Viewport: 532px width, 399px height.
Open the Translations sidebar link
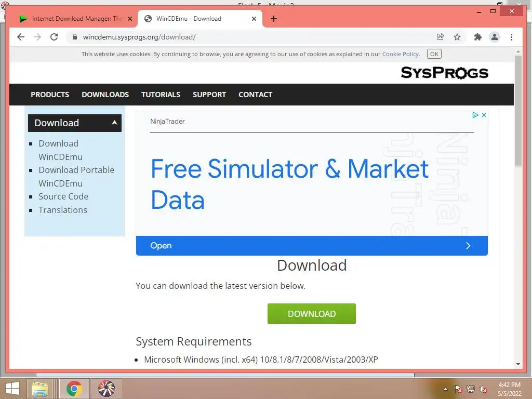[x=63, y=210]
